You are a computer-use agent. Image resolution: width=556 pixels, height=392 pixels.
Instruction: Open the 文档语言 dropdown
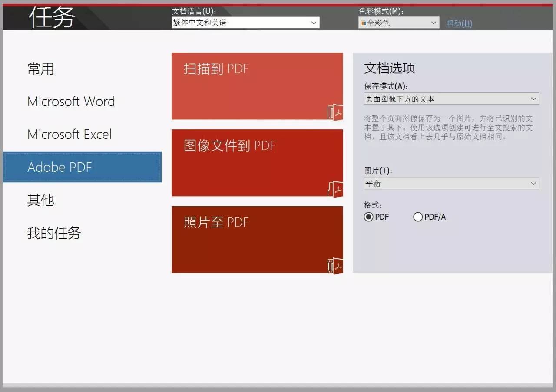245,23
